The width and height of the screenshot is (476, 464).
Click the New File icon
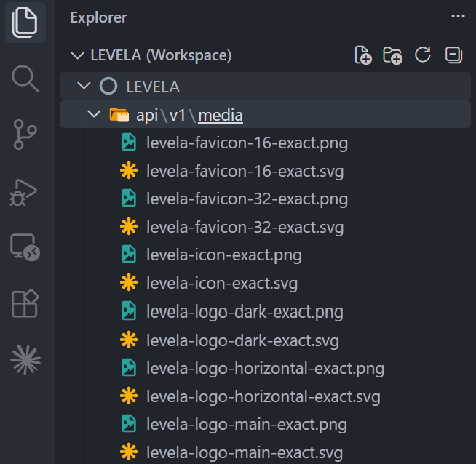[x=363, y=55]
